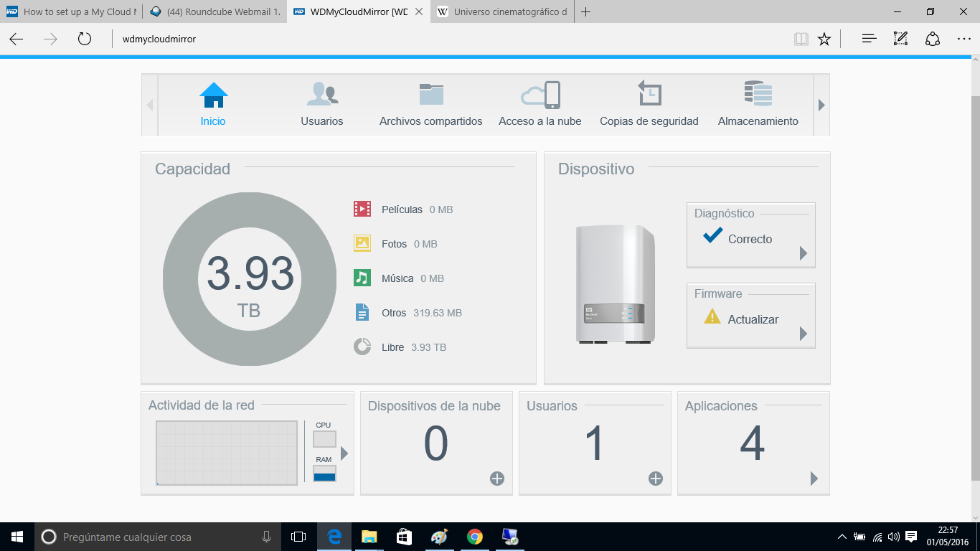Add a user with plus icon

coord(656,479)
